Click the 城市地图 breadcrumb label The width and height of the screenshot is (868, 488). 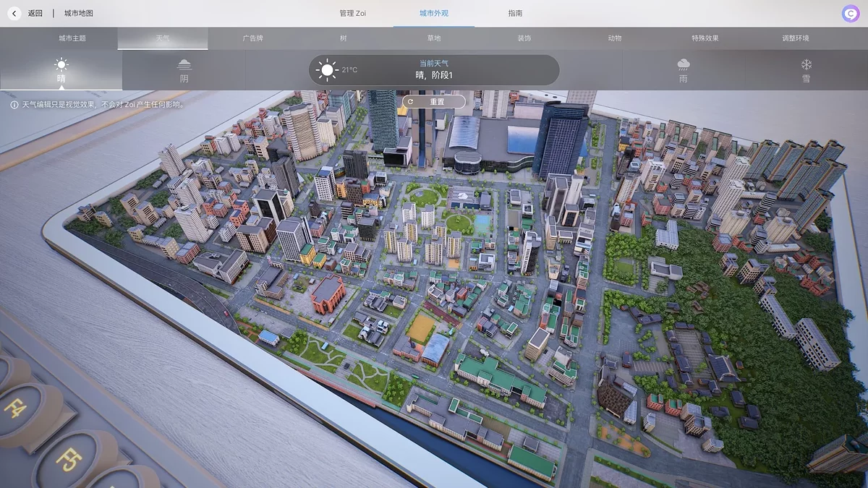[78, 13]
